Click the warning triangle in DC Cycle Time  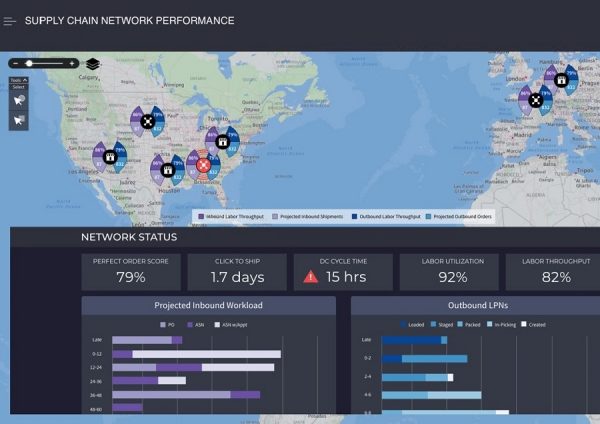(x=311, y=277)
